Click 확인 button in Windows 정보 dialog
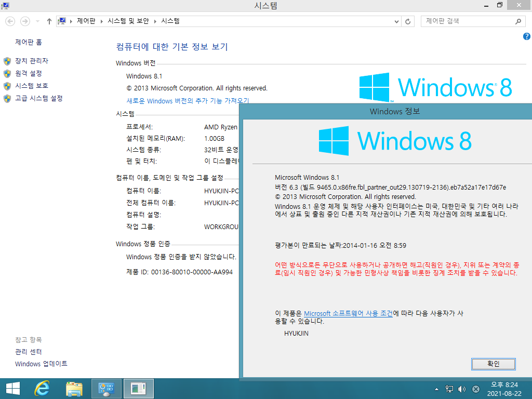532x399 pixels. tap(494, 364)
